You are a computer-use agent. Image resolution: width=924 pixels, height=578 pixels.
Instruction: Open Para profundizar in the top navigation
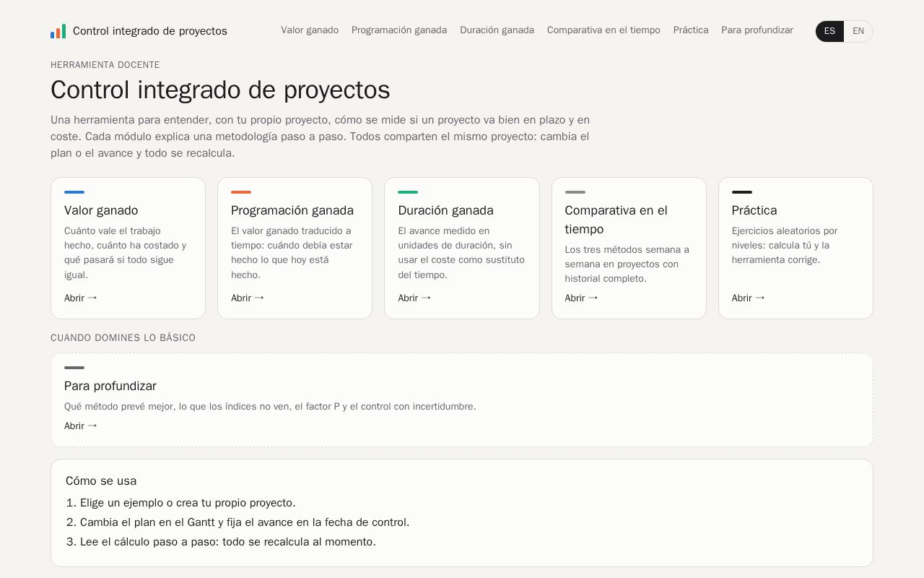[x=757, y=30]
